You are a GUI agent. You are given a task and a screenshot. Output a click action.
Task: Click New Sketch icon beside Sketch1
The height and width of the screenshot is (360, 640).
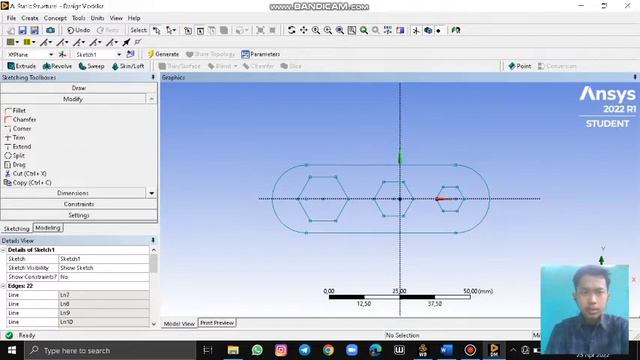(131, 54)
